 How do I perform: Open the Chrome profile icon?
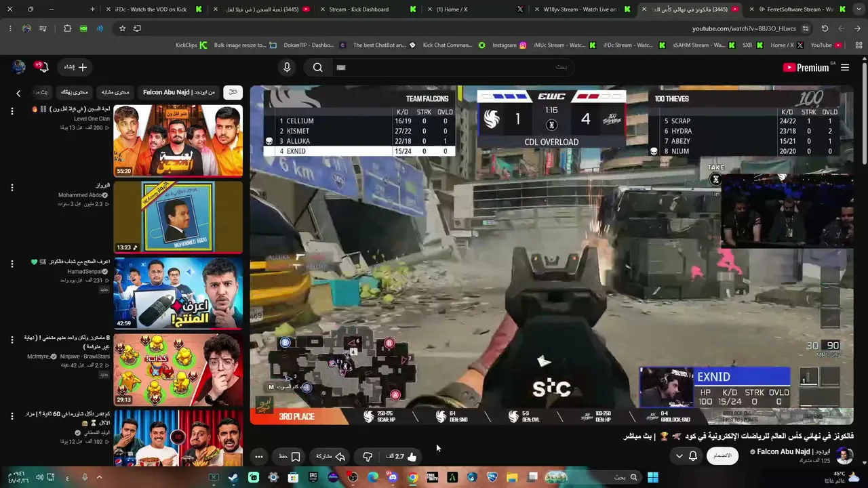pos(26,28)
